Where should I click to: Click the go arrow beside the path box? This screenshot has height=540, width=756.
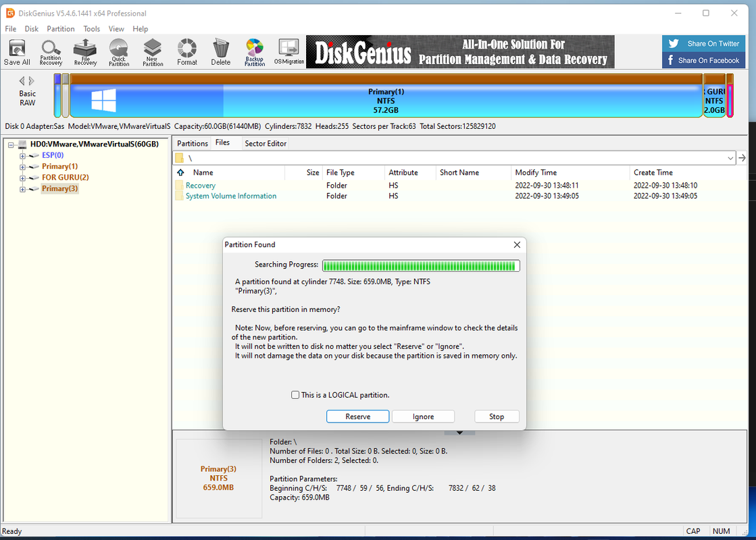742,157
